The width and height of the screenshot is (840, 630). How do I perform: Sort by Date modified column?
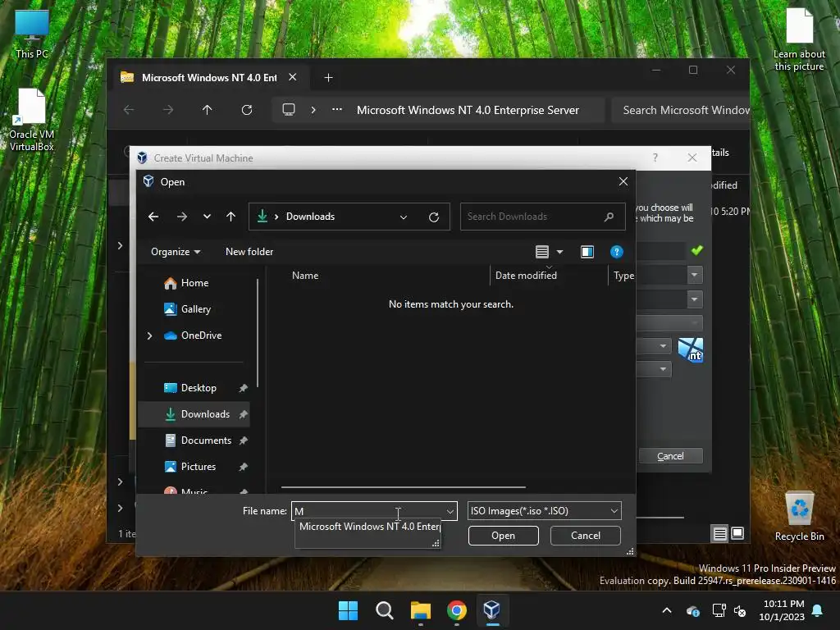tap(526, 276)
